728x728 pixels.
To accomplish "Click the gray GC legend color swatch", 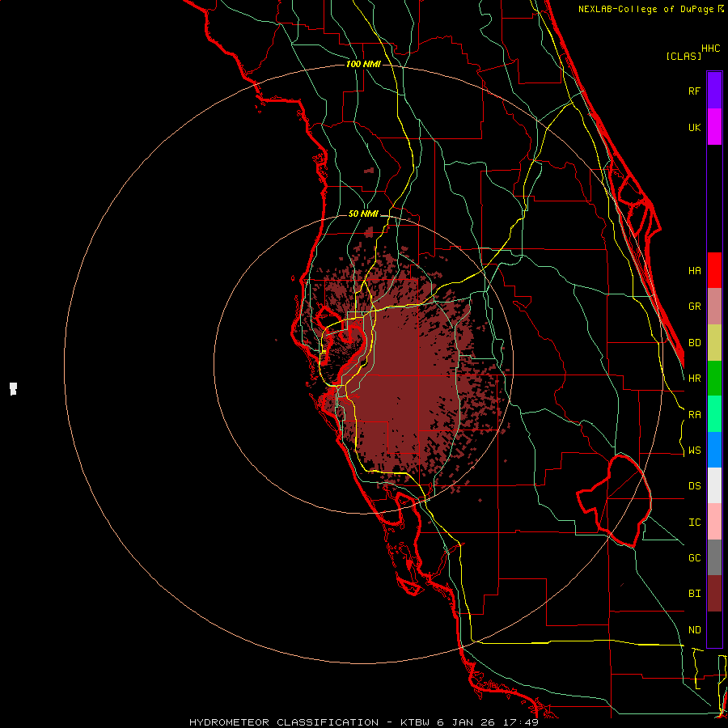I will point(714,557).
